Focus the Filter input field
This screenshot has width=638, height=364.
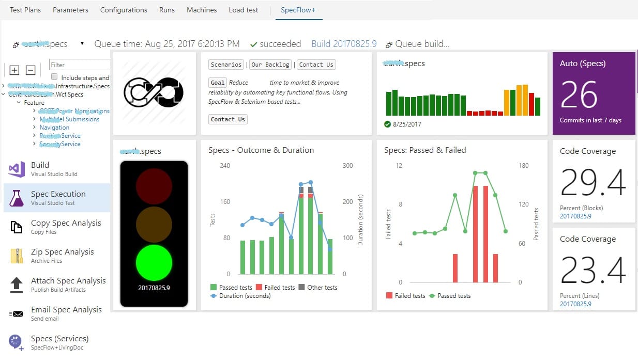point(80,65)
